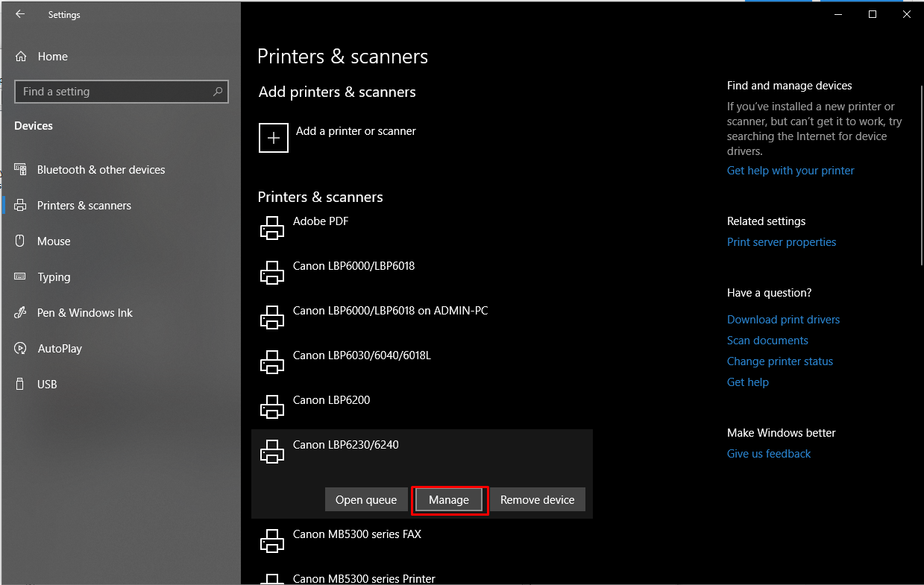Minimize the Settings window
Screen dimensions: 924x585
point(838,14)
